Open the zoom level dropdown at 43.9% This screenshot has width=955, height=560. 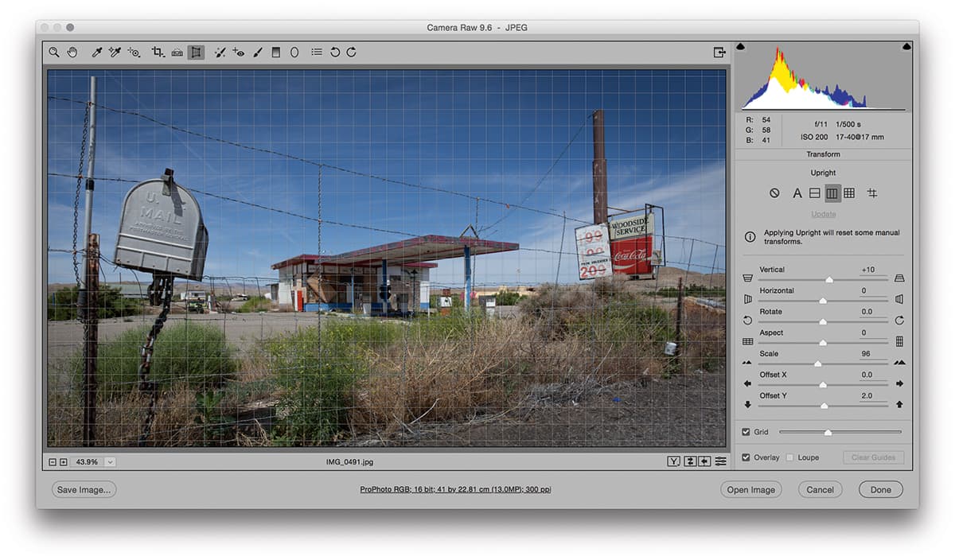pyautogui.click(x=110, y=461)
